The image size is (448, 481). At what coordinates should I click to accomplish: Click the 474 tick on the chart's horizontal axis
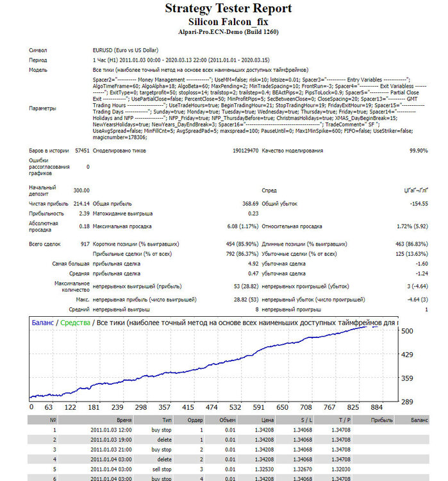212,407
